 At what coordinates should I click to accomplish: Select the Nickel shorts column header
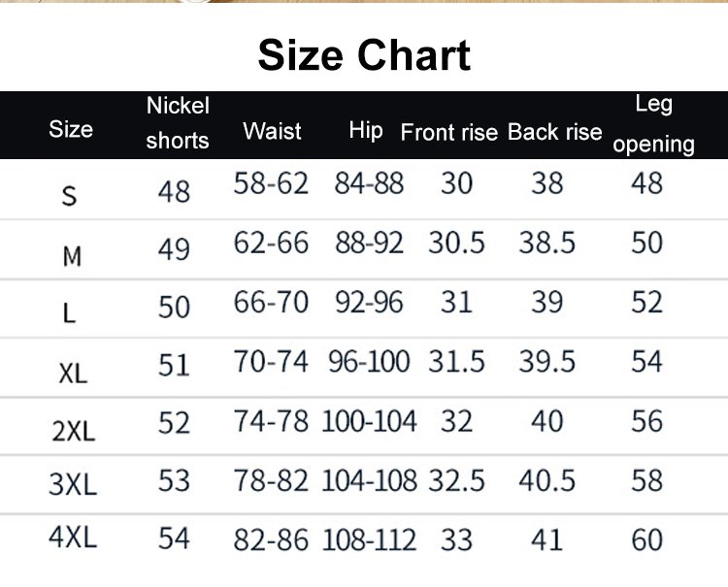[178, 123]
